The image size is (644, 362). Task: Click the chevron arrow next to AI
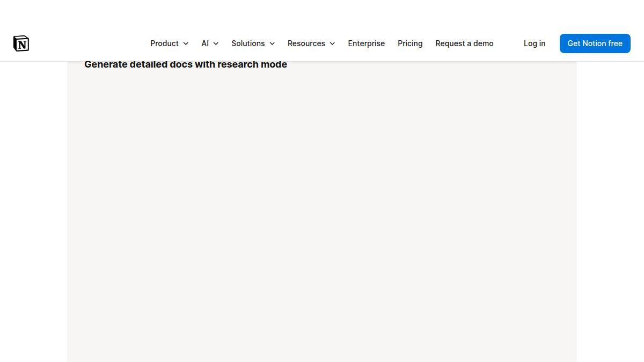[x=216, y=43]
